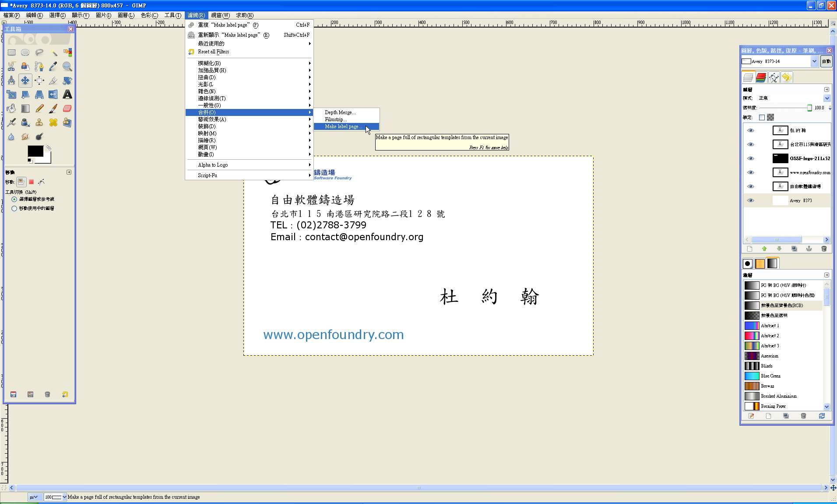837x504 pixels.
Task: Select the Paths pen tool
Action: pos(39,66)
